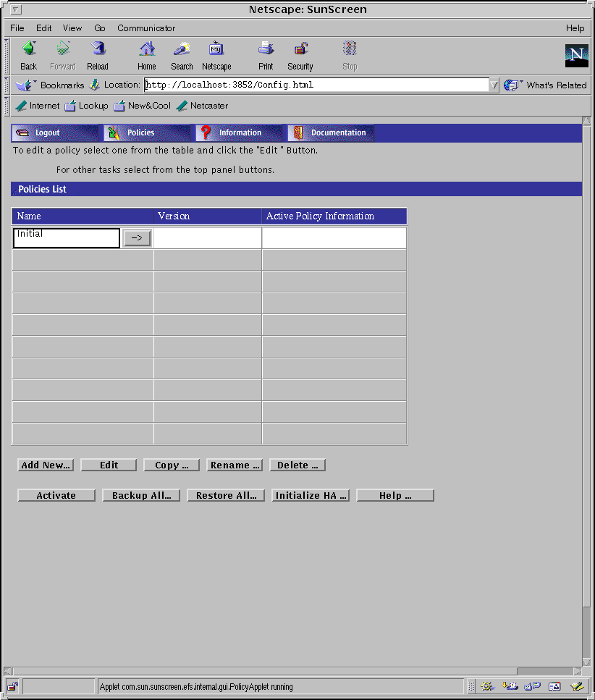Click the page location proxy icon
This screenshot has height=700, width=595.
tap(94, 85)
